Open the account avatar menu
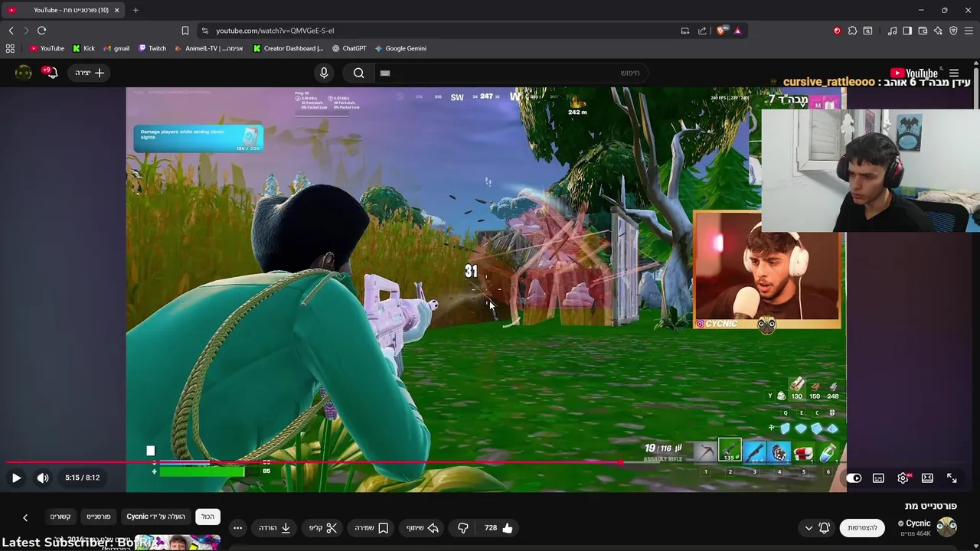 pos(24,73)
